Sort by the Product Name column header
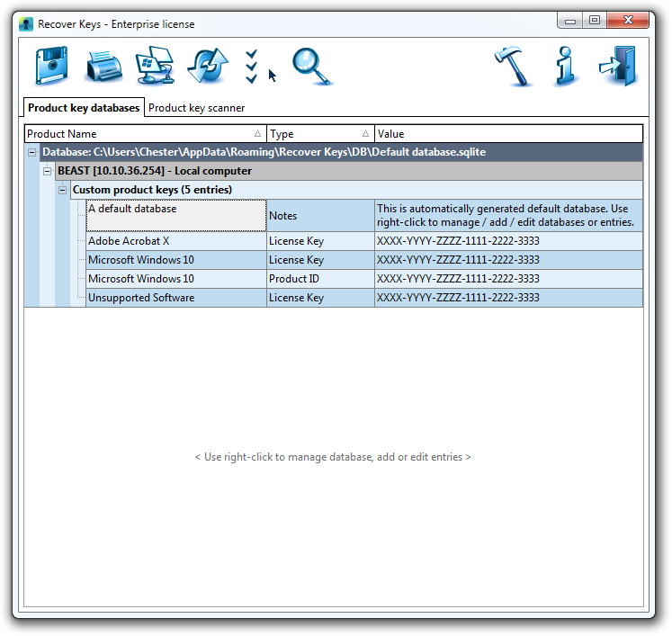 146,134
